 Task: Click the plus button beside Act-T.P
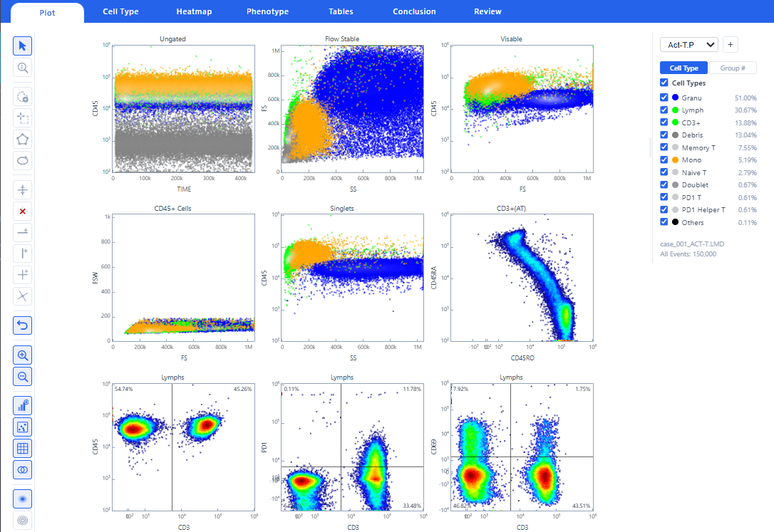tap(731, 44)
